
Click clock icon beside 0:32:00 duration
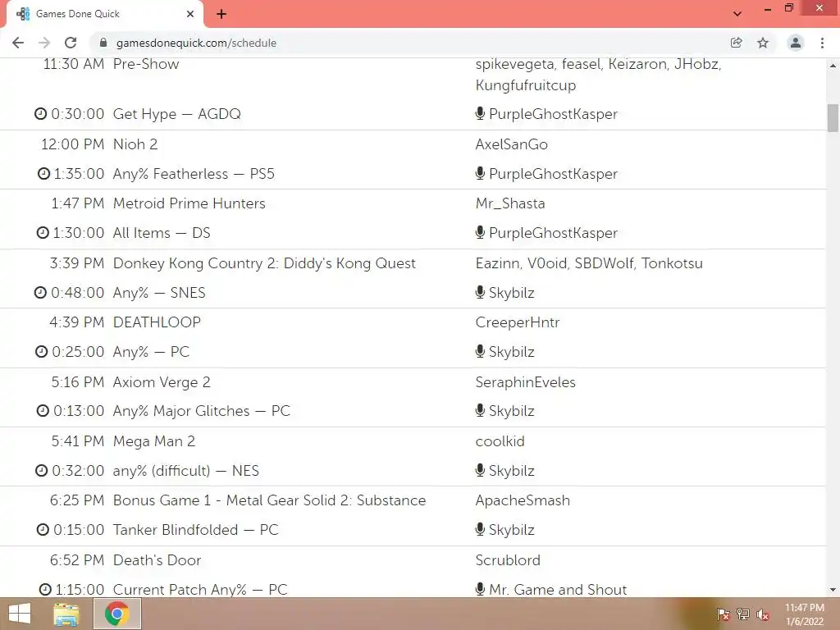[x=41, y=470]
